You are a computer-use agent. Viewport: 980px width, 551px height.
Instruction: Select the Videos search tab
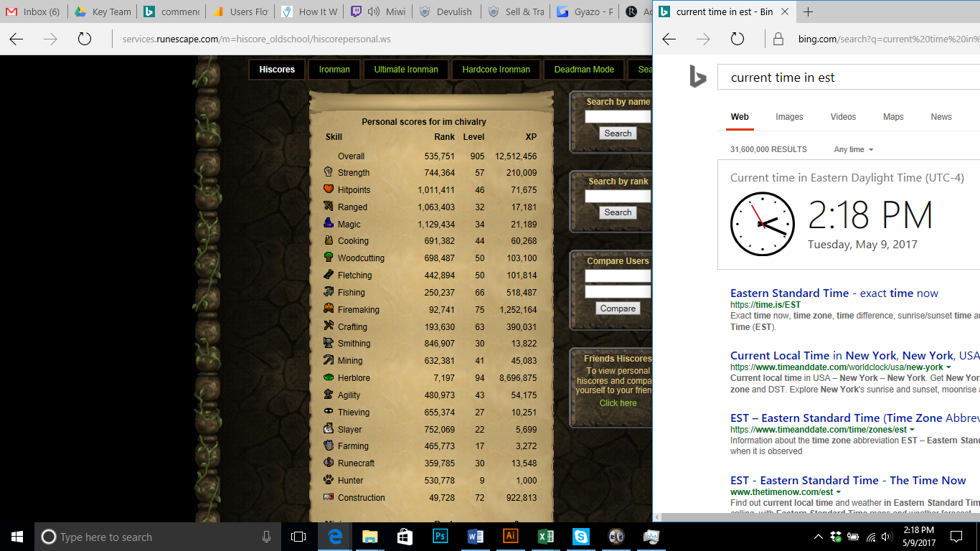pos(843,117)
